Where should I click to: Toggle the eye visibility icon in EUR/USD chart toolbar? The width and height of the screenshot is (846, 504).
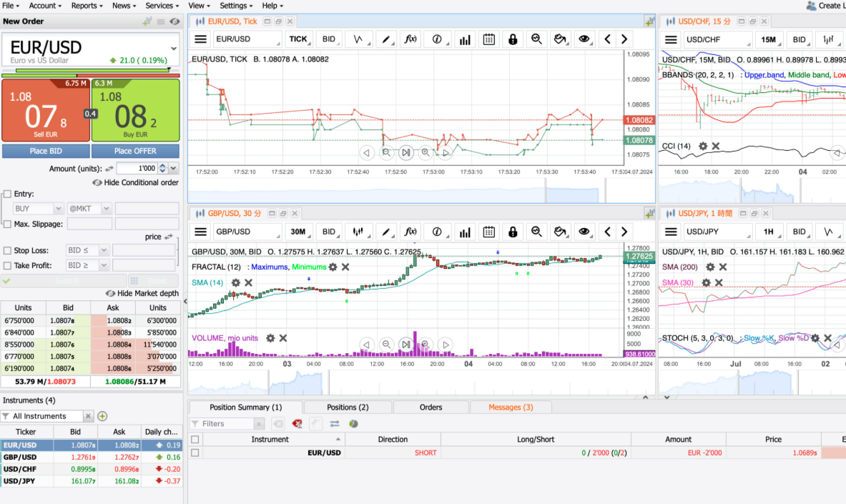pyautogui.click(x=584, y=39)
